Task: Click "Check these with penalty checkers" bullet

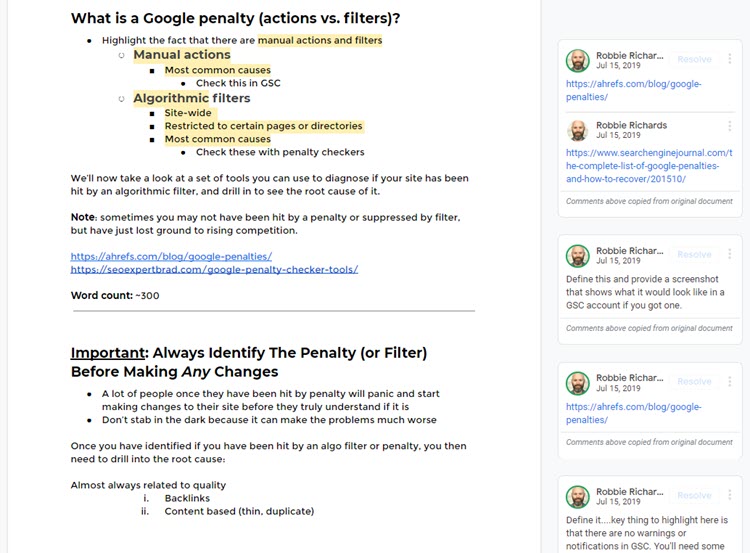Action: (x=280, y=152)
